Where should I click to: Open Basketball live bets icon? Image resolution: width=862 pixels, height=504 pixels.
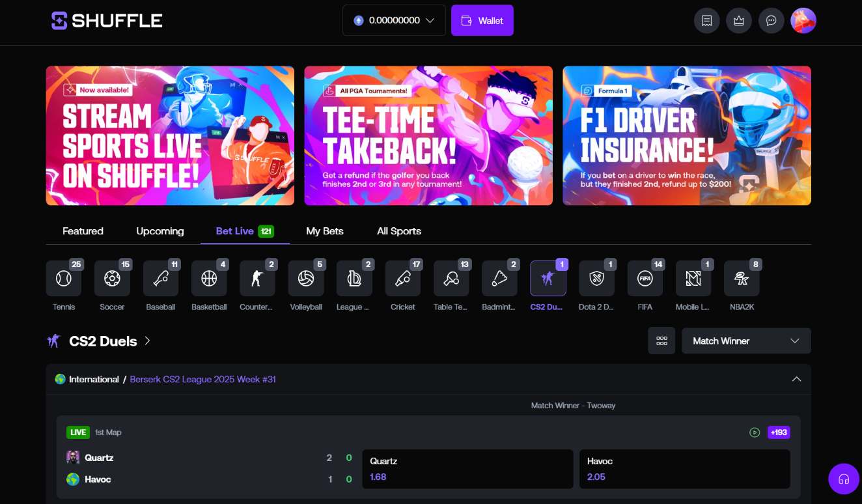pyautogui.click(x=209, y=279)
